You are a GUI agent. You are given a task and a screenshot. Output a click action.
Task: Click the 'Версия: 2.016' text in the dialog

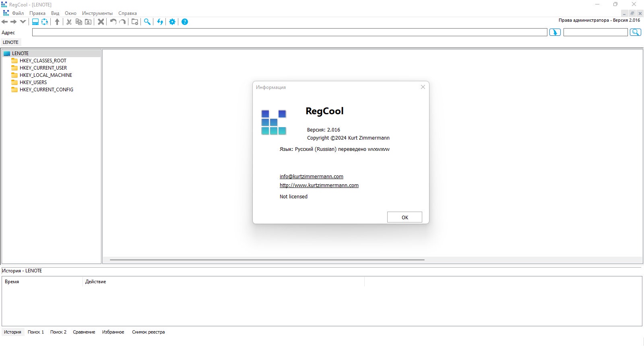[324, 130]
